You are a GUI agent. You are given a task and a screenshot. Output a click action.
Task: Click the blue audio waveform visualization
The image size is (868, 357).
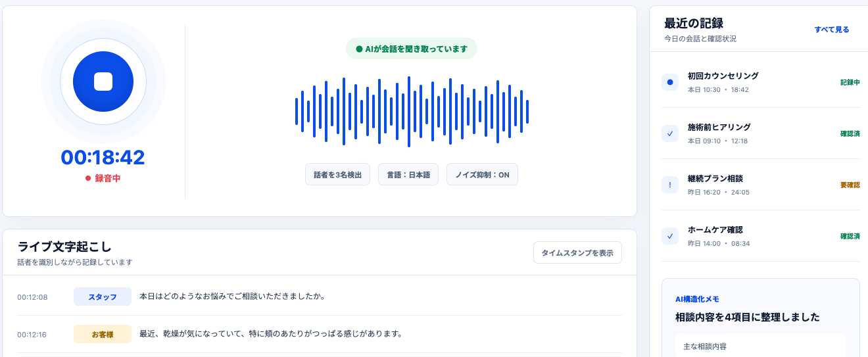point(412,112)
